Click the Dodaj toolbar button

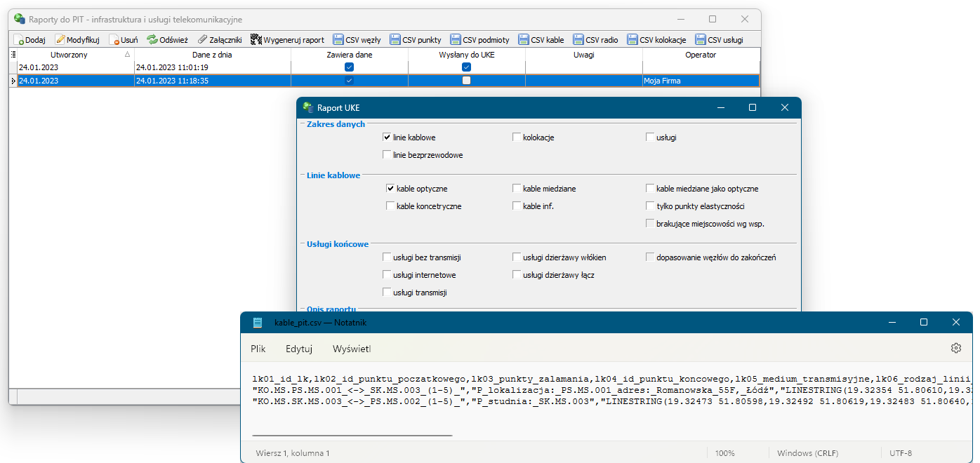(x=29, y=40)
